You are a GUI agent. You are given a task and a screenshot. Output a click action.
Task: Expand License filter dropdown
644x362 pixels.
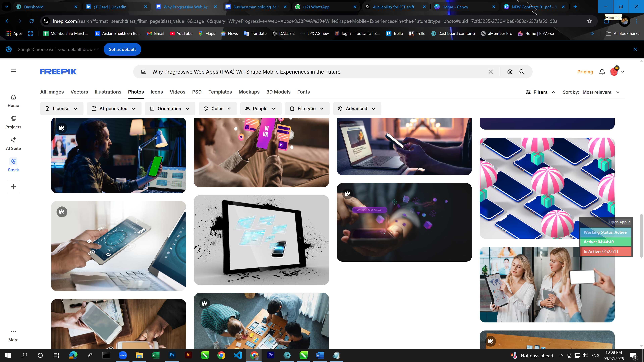(62, 109)
